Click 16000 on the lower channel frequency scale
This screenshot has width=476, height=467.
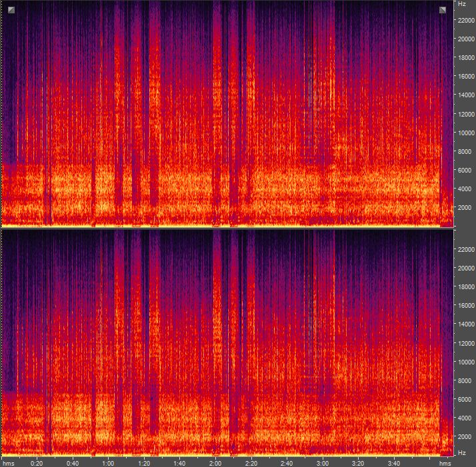pos(466,305)
